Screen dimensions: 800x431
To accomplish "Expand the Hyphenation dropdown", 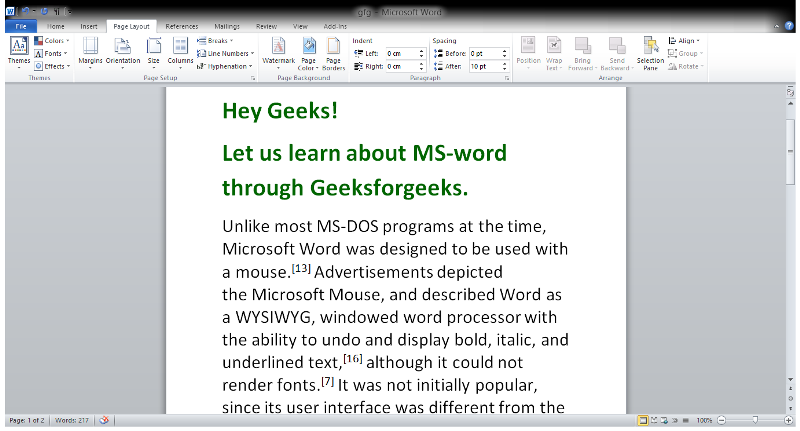I will 225,66.
